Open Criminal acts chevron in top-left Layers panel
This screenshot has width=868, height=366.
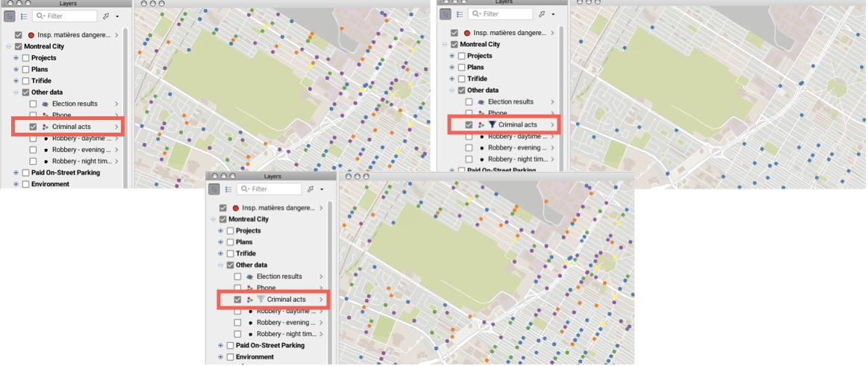[x=116, y=127]
